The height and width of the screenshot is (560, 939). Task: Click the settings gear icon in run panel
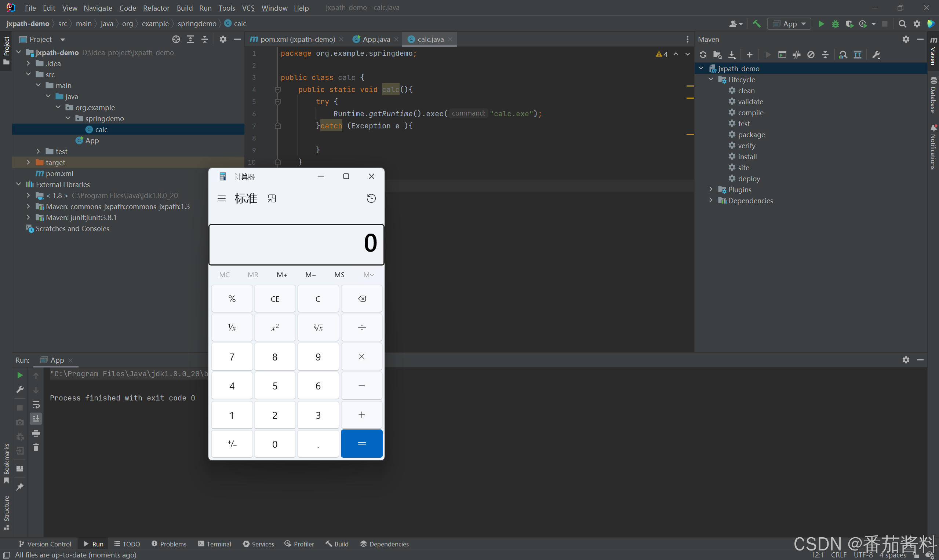(906, 359)
